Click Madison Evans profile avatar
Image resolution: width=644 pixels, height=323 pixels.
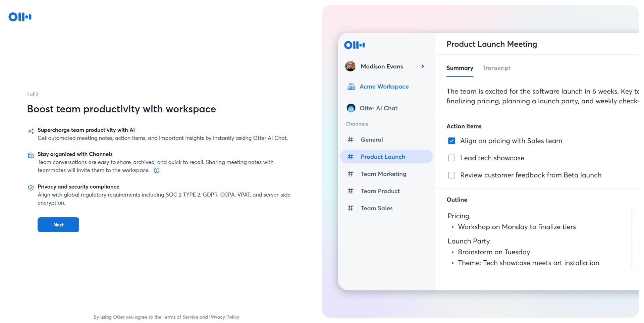tap(351, 66)
